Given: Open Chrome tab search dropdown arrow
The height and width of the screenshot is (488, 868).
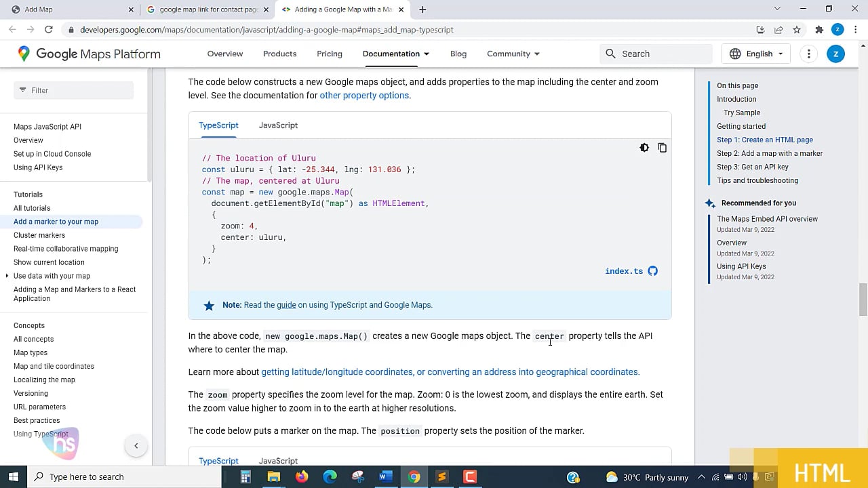Looking at the screenshot, I should tap(777, 9).
